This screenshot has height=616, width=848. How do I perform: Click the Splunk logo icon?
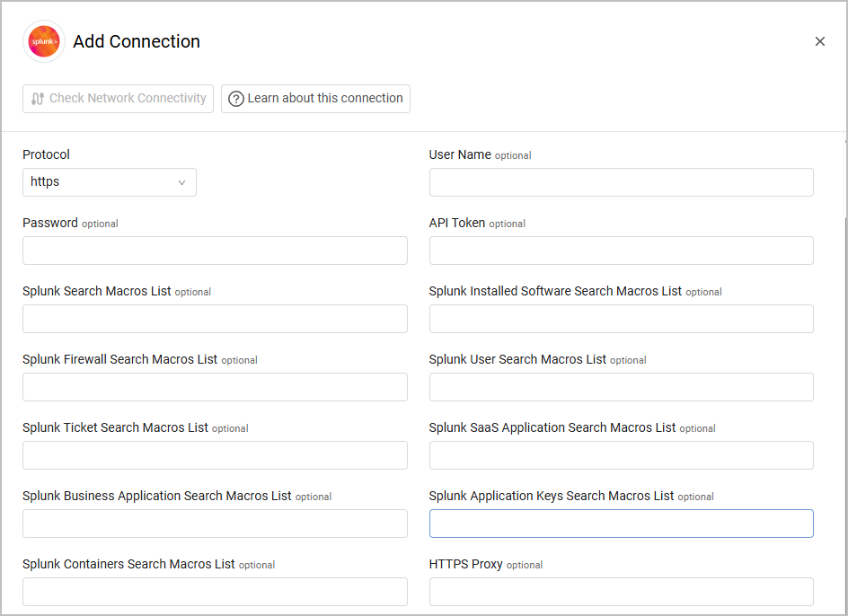coord(44,42)
